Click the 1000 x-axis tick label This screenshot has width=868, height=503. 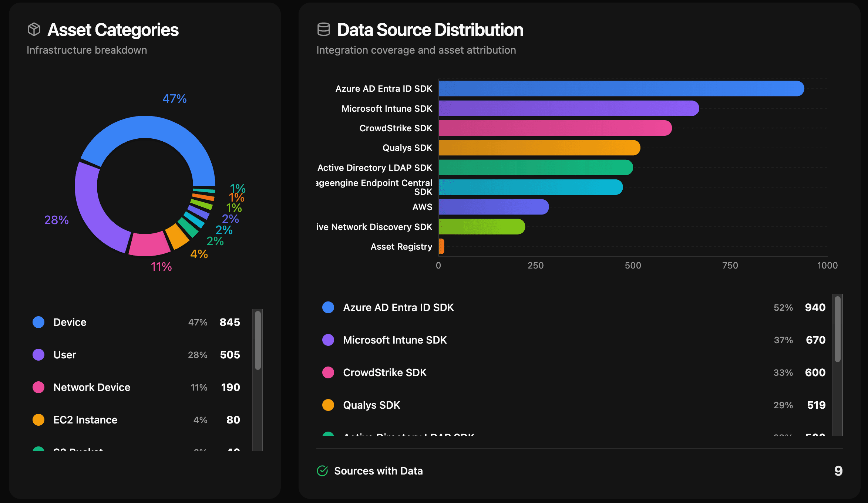[x=827, y=266]
